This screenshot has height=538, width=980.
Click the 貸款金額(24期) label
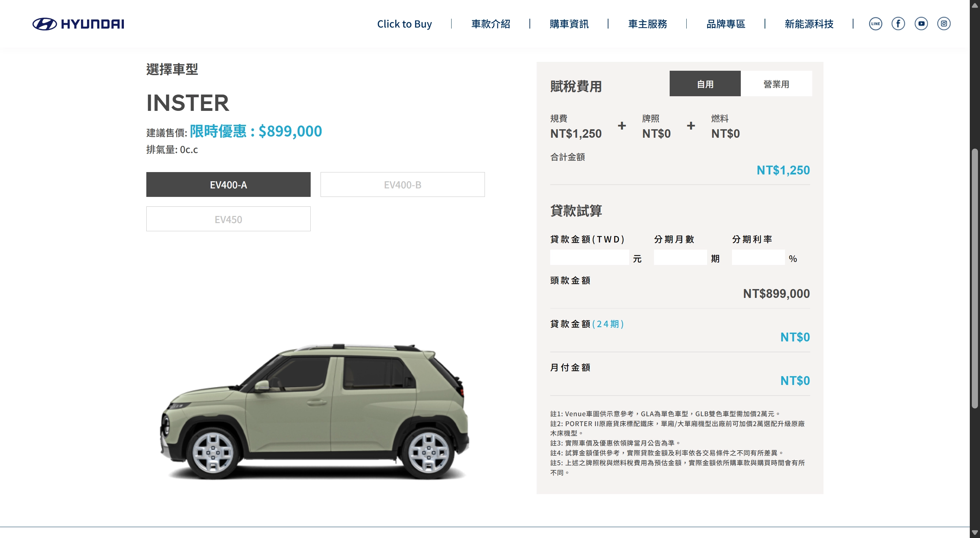click(x=587, y=324)
